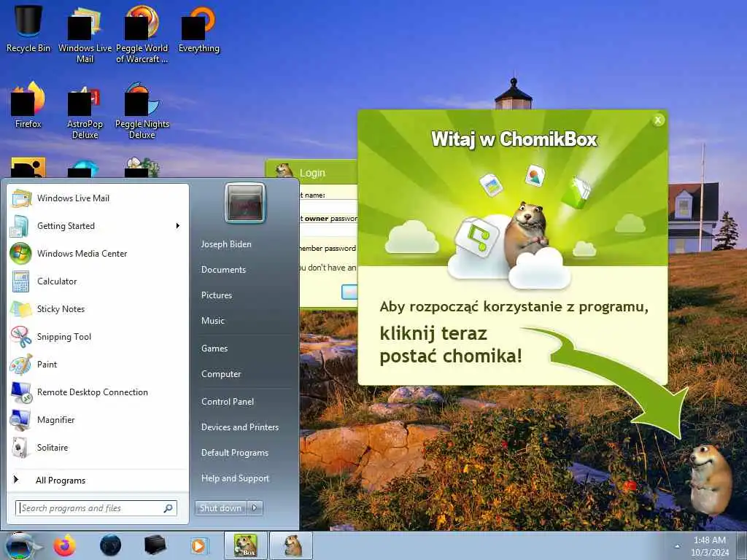Click the Calculator icon in Start menu
The height and width of the screenshot is (560, 747).
click(21, 281)
